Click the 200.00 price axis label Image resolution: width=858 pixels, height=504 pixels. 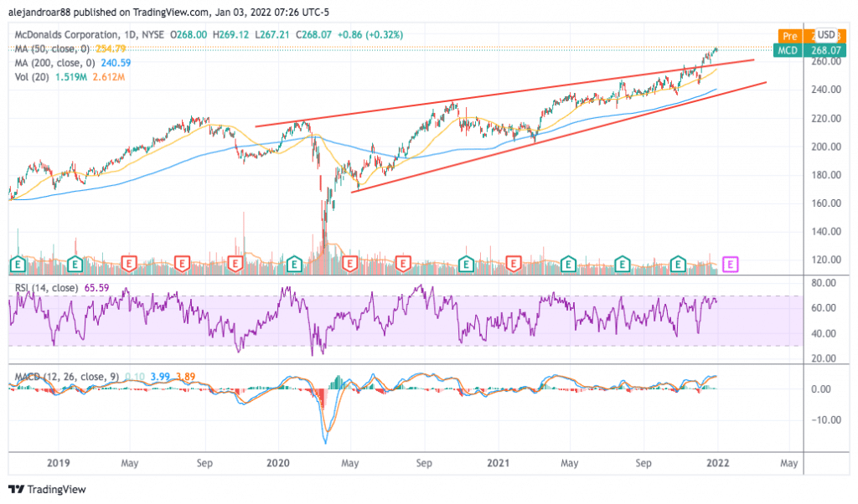pos(826,147)
